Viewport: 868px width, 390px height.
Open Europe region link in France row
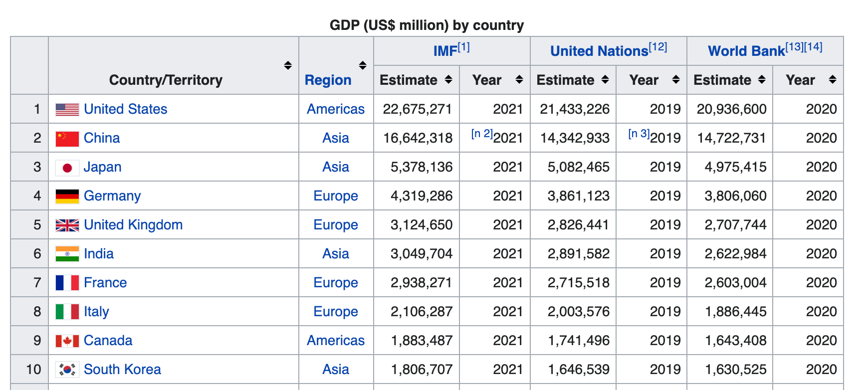click(x=336, y=283)
